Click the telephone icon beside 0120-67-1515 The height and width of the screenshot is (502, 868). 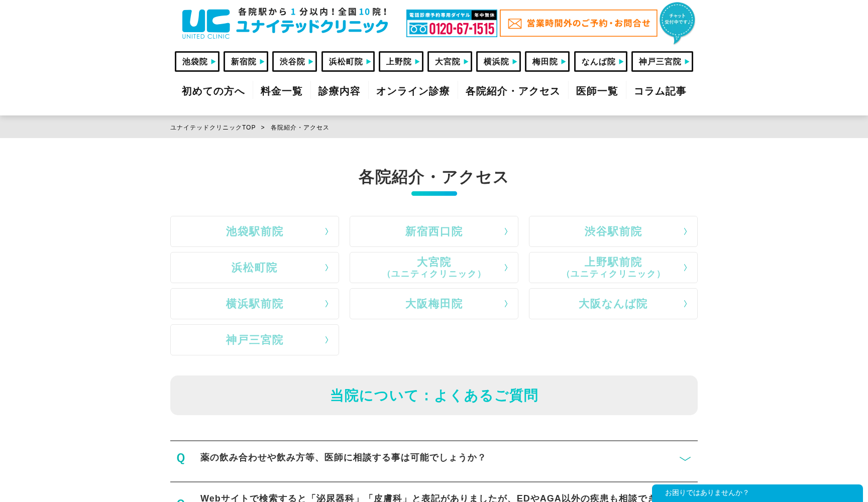[418, 29]
